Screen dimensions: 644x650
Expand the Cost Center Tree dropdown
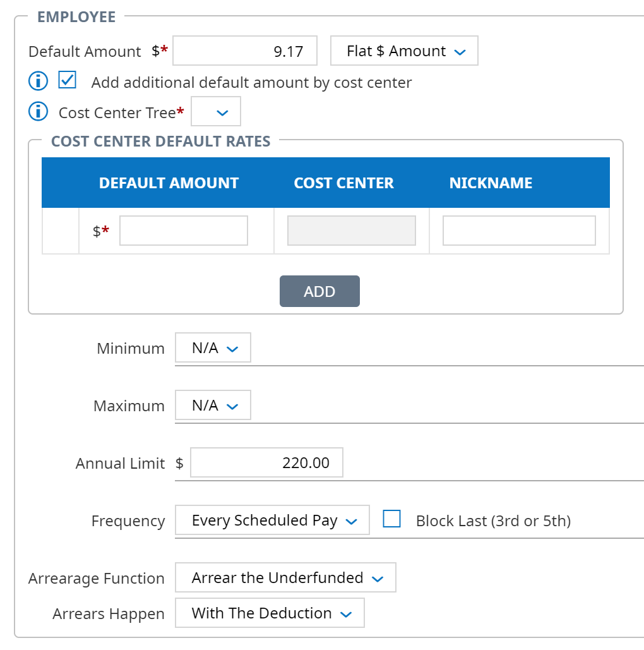[216, 112]
